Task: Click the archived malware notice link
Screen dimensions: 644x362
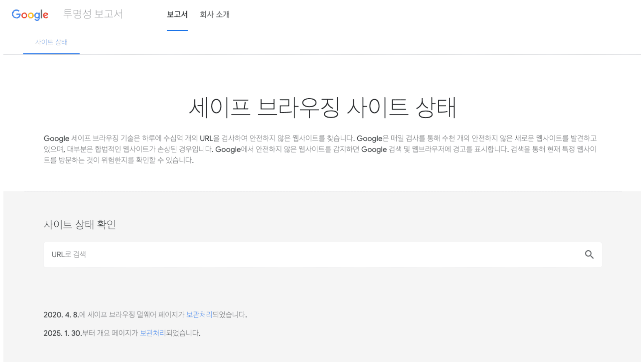Action: tap(199, 314)
